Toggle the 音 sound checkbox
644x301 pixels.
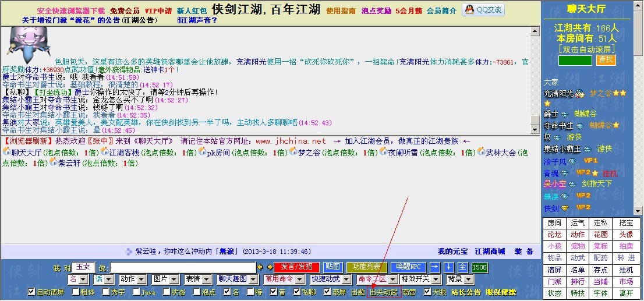tap(274, 292)
